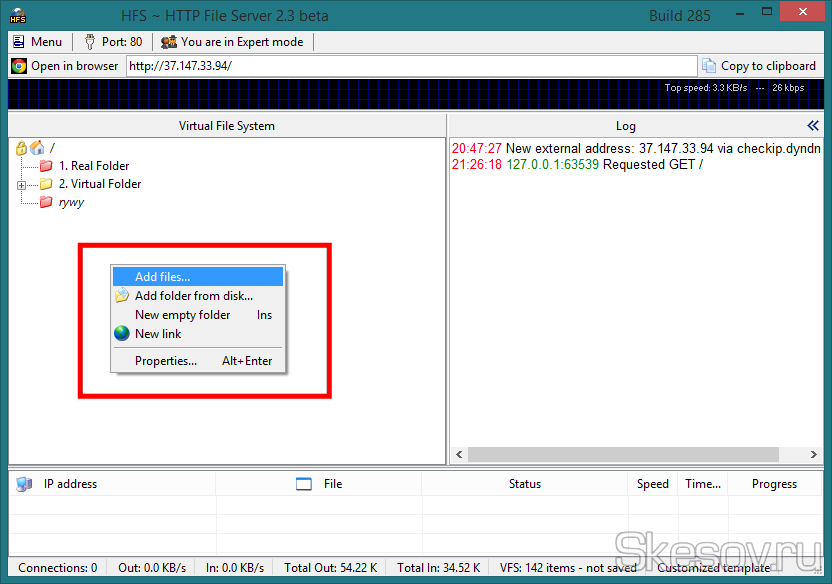The image size is (832, 584).
Task: Click 'New empty folder' in context menu
Action: point(182,315)
